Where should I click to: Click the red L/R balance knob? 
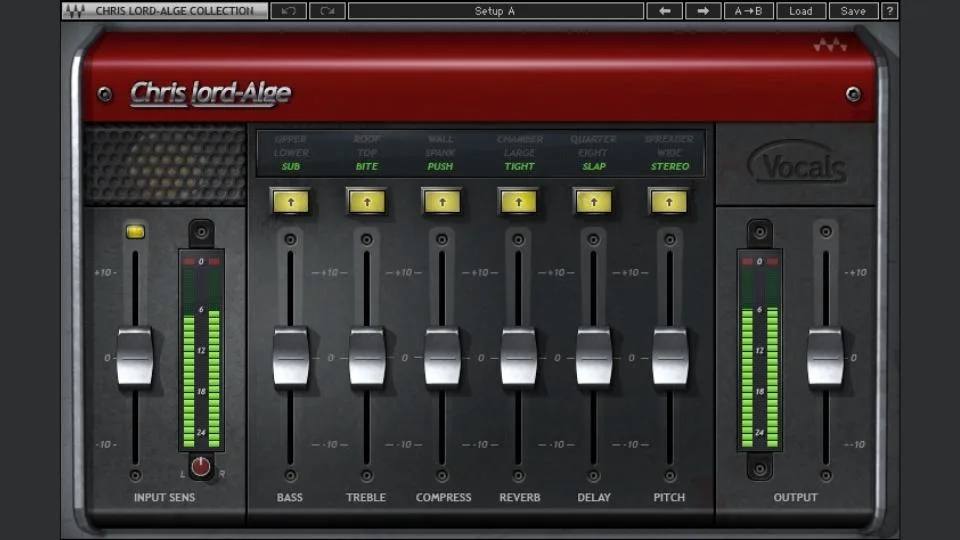click(201, 467)
